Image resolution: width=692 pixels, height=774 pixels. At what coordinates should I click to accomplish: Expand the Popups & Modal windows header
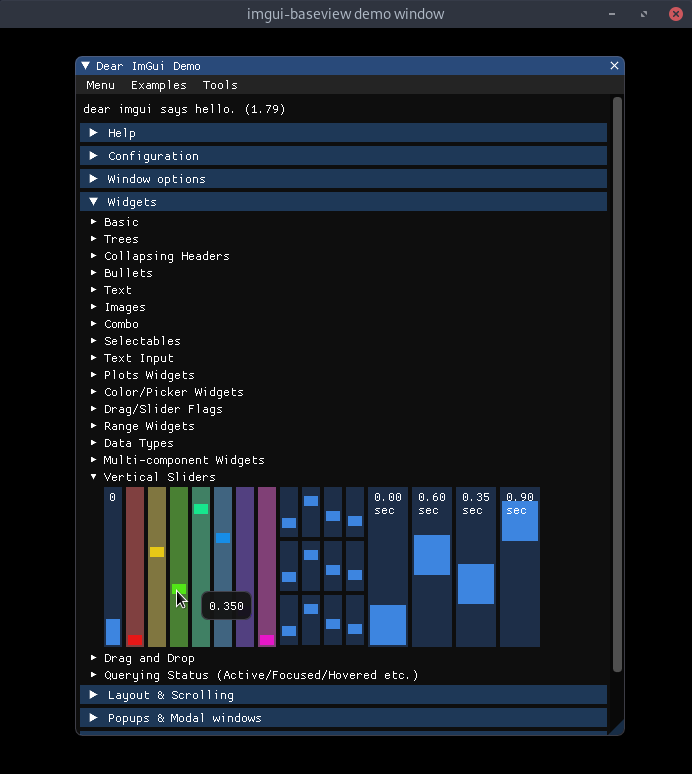pyautogui.click(x=344, y=718)
